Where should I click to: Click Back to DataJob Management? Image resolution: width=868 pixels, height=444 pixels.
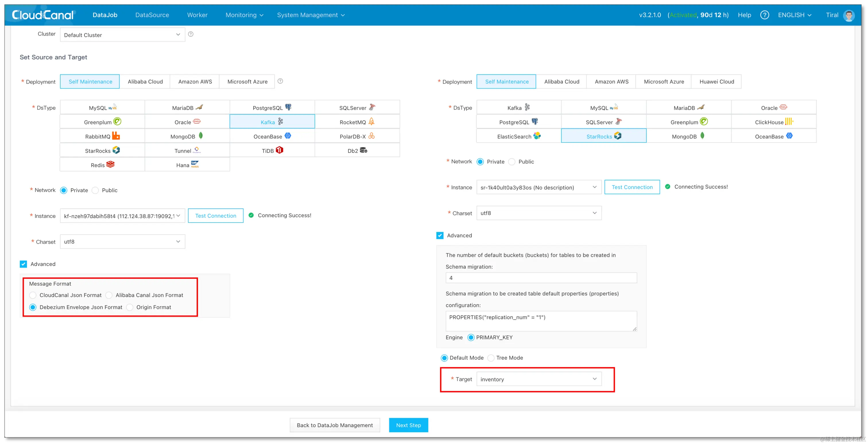tap(335, 425)
